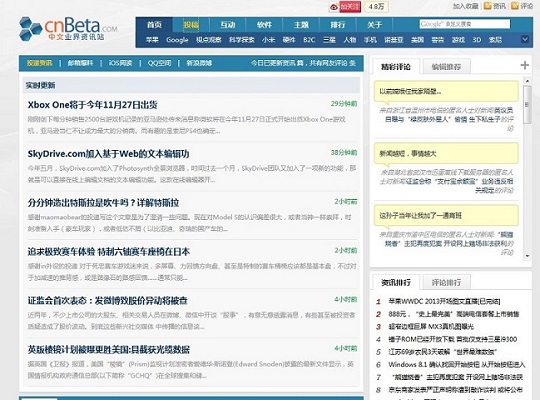
Task: Select the 科学探索 topic link
Action: tap(241, 40)
